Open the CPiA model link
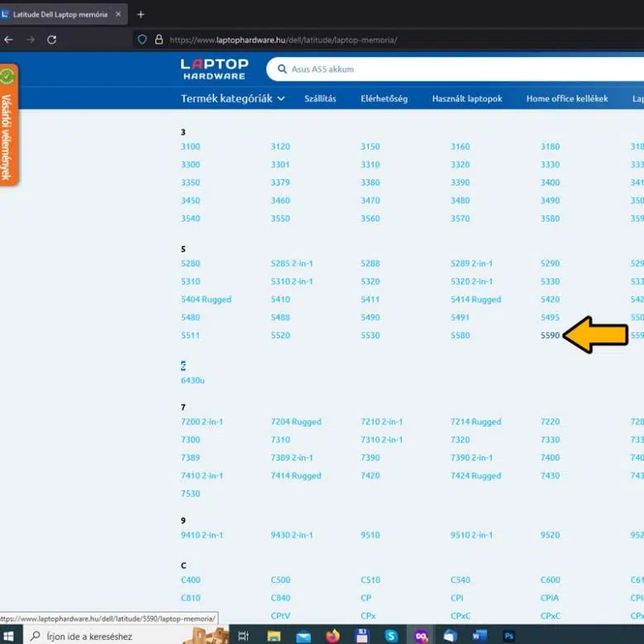644x644 pixels. point(550,598)
